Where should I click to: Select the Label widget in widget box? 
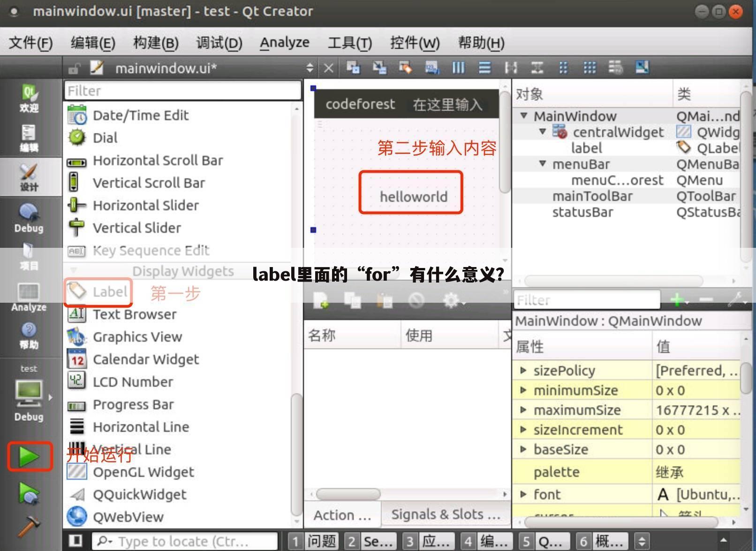coord(98,291)
